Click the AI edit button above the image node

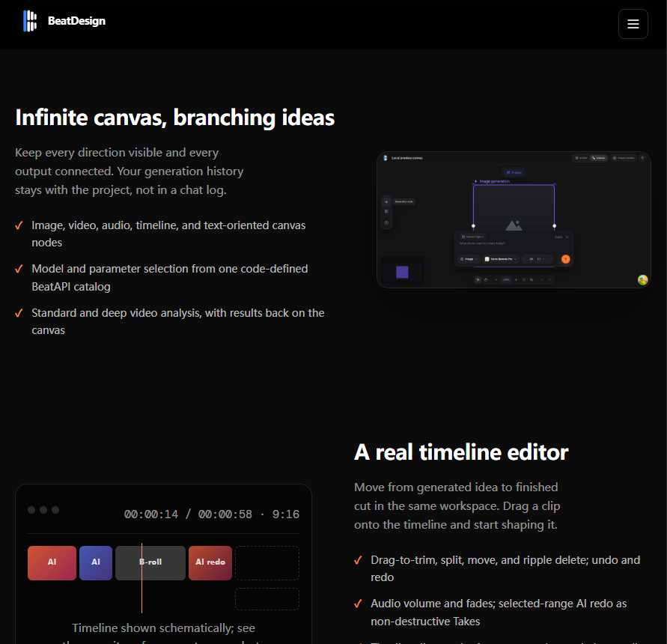[514, 172]
